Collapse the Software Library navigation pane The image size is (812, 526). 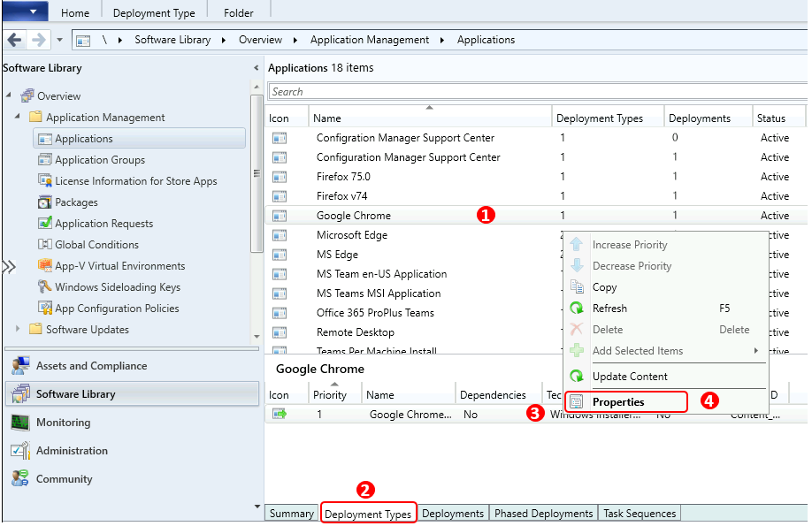256,68
